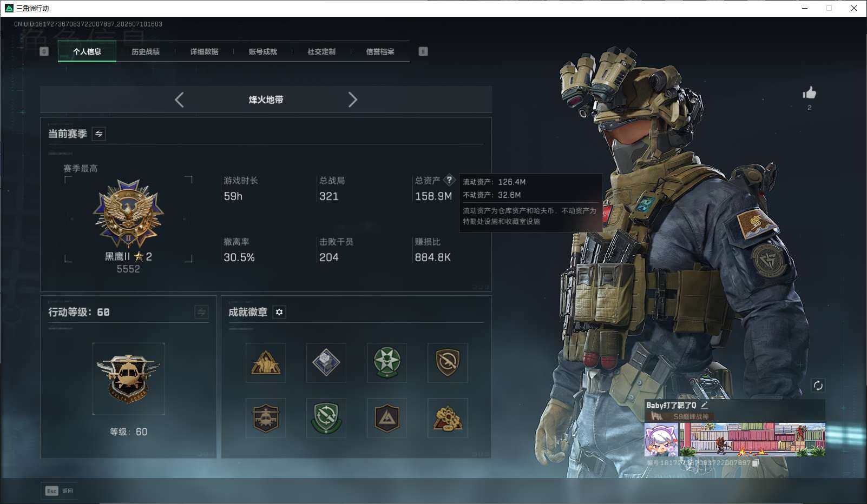Click the 不动资产 32.6M tooltip line
This screenshot has height=504, width=867.
point(492,195)
